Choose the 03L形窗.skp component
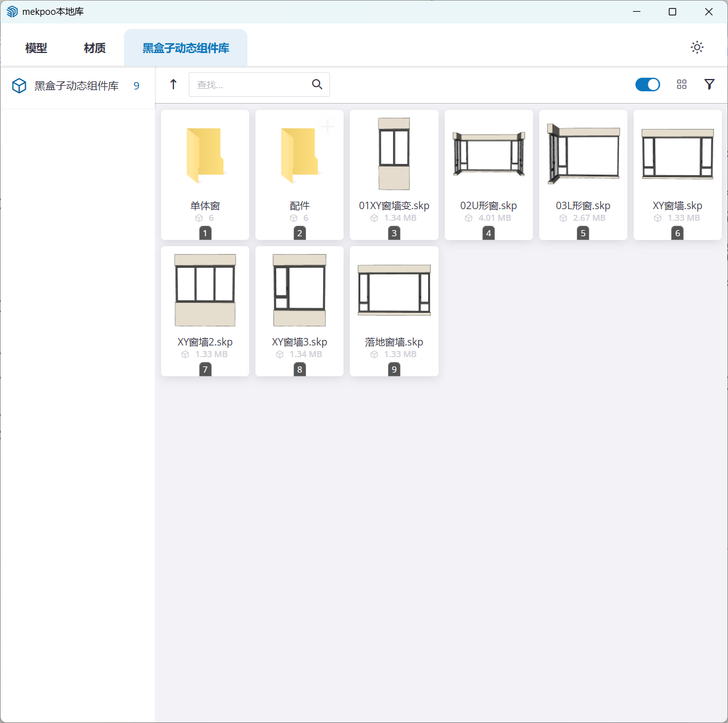The height and width of the screenshot is (723, 728). point(583,154)
